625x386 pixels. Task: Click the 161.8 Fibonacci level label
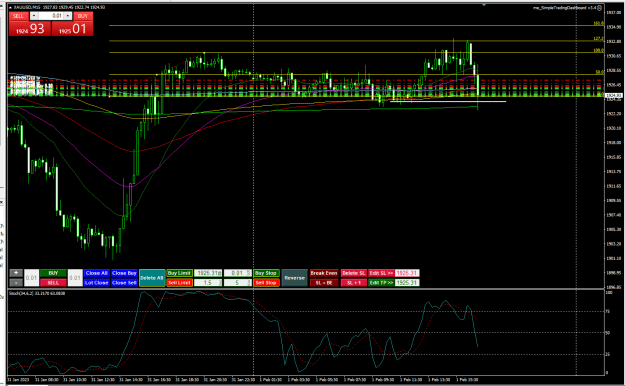(598, 23)
